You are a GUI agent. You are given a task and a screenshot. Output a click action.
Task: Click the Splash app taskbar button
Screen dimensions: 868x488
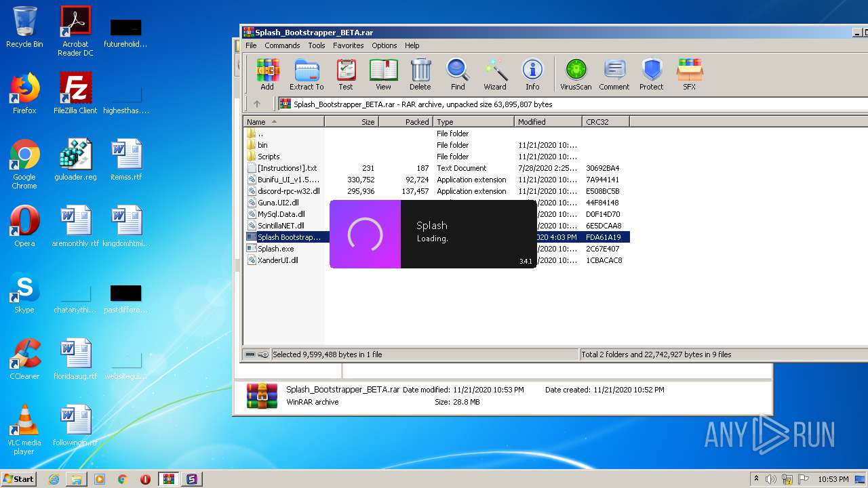[x=191, y=479]
